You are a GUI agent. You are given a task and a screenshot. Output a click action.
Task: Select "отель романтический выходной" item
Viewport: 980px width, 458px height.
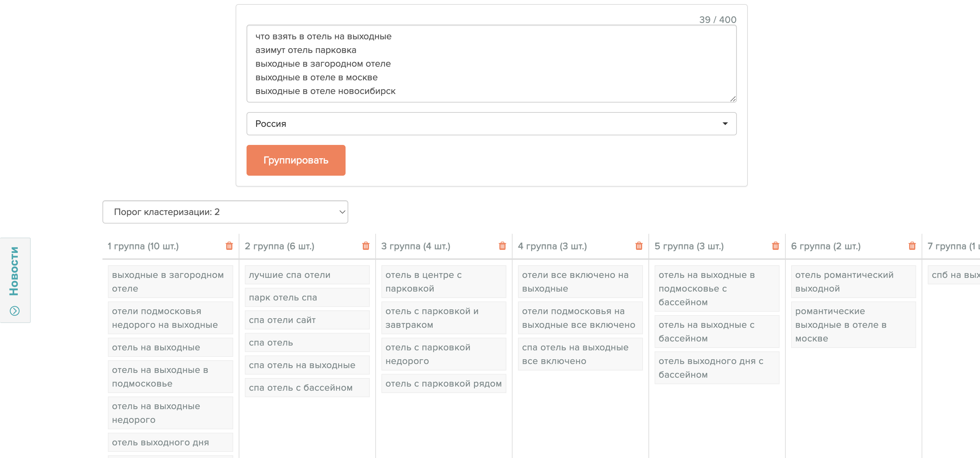pos(853,282)
